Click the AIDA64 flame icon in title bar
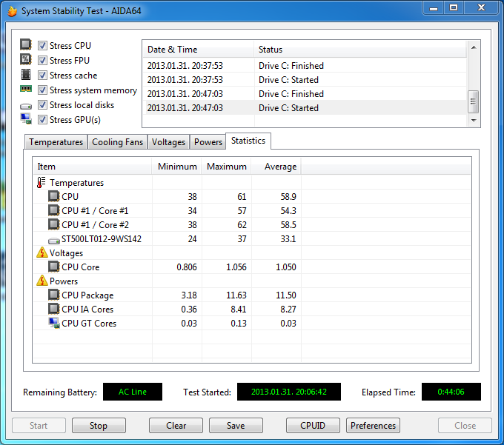The width and height of the screenshot is (504, 445). click(x=11, y=11)
